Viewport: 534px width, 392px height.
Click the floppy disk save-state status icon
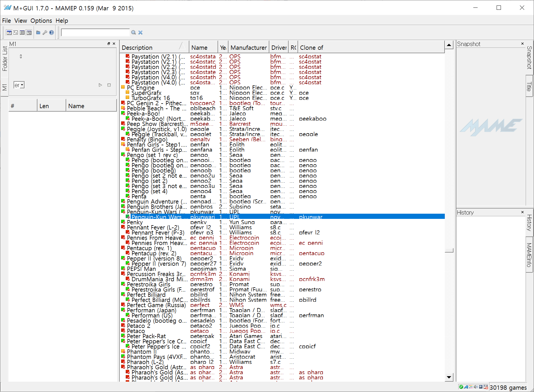[x=486, y=387]
